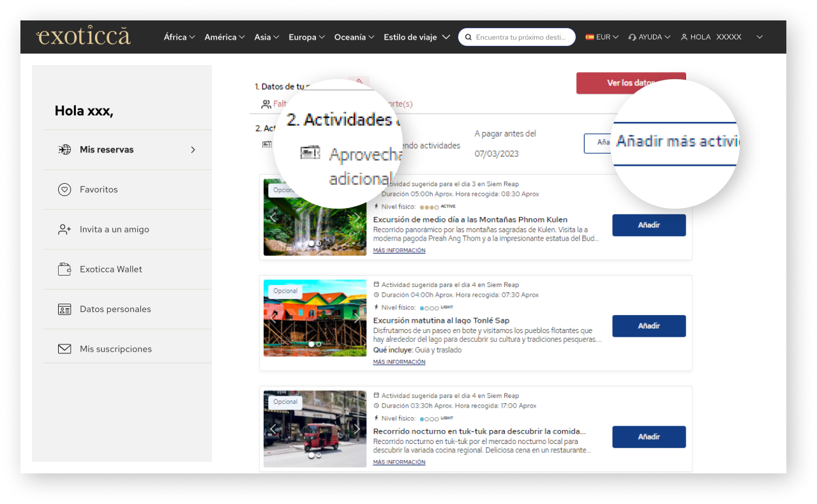Click the Opcional badge on tuk-tuk card
817x504 pixels.
(285, 402)
